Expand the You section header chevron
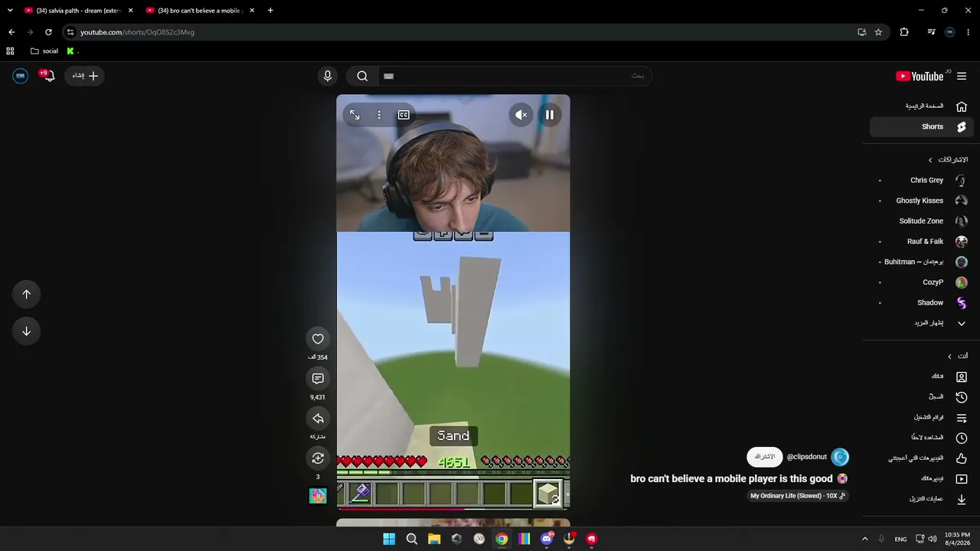Screen dimensions: 980x551 [949, 356]
